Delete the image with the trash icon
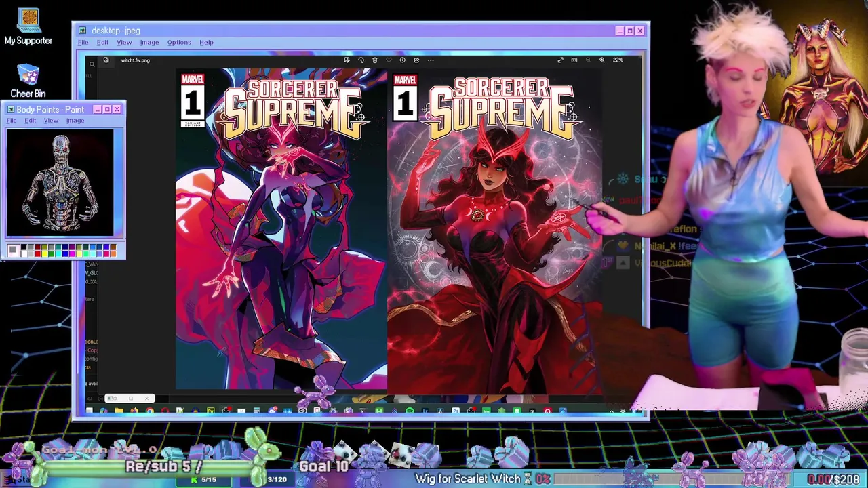This screenshot has height=488, width=868. coord(374,60)
